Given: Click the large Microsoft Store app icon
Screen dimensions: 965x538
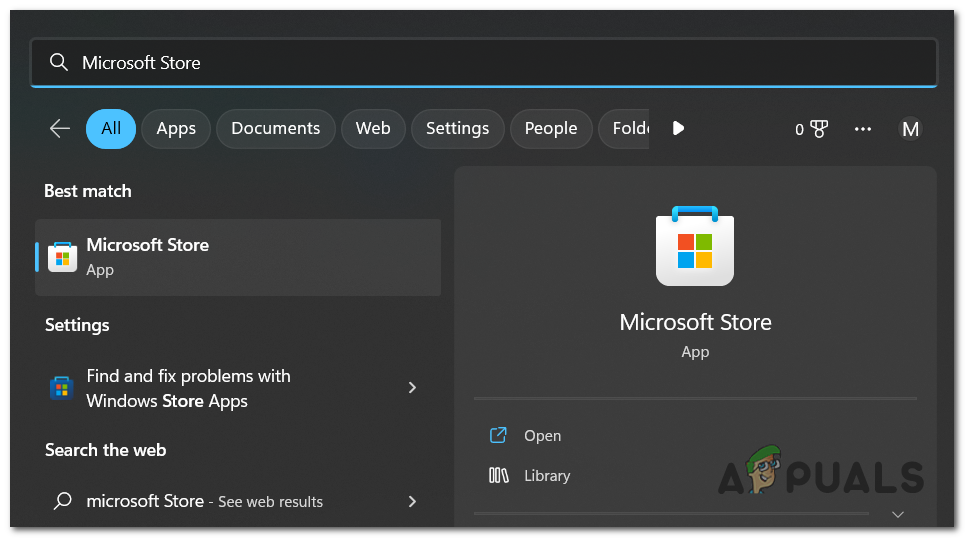Looking at the screenshot, I should [695, 246].
